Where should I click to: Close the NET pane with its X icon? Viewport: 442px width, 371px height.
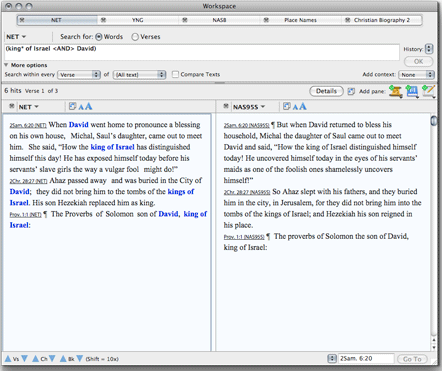pos(12,106)
